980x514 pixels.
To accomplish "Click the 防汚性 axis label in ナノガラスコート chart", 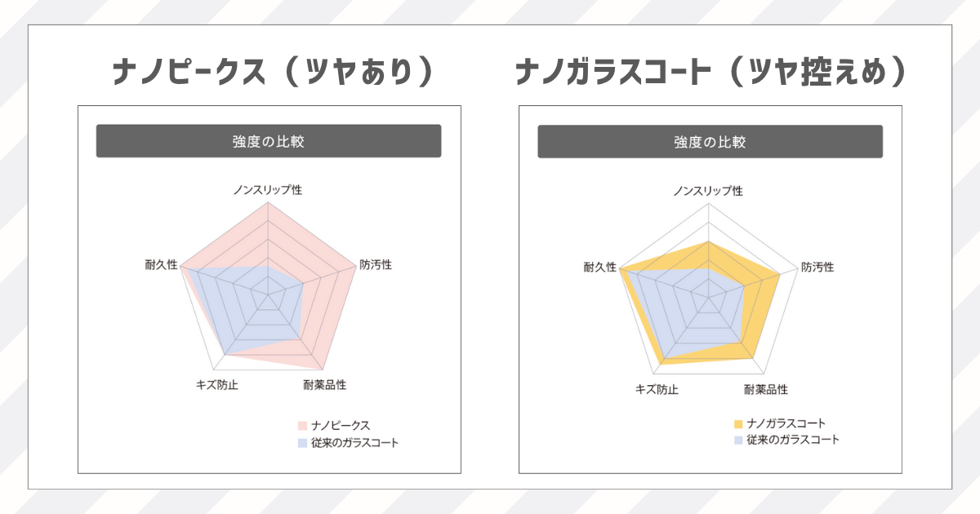I will 817,267.
